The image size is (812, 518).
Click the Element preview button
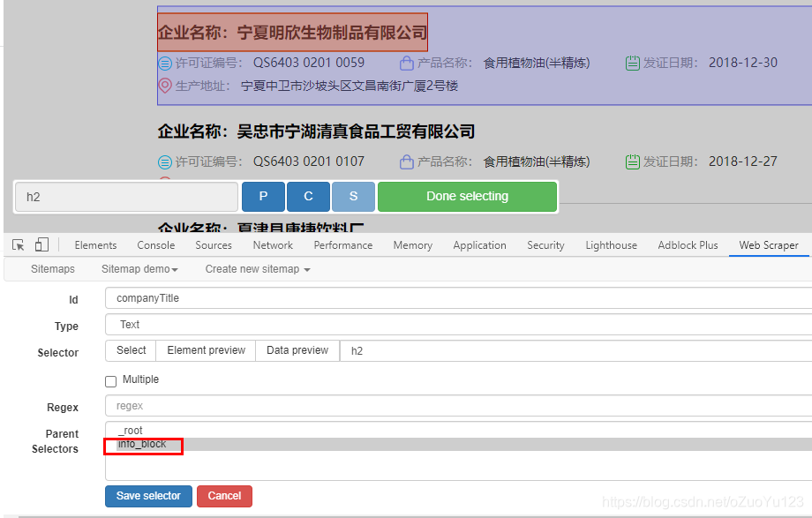point(206,350)
